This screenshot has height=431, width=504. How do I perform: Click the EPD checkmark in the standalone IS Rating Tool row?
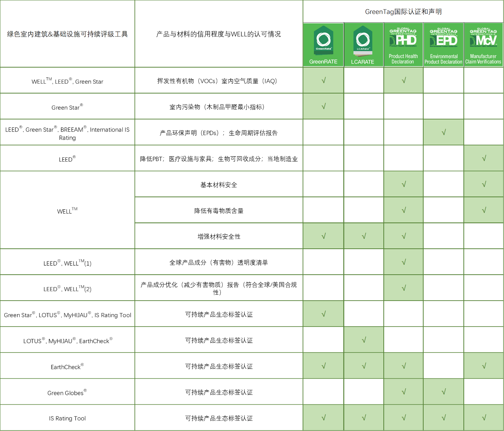(x=444, y=417)
